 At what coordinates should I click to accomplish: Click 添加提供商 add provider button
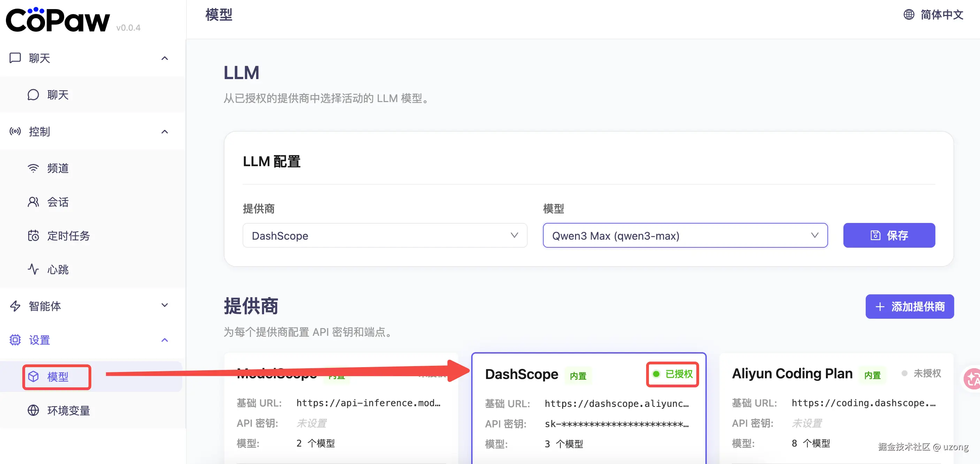pos(909,307)
